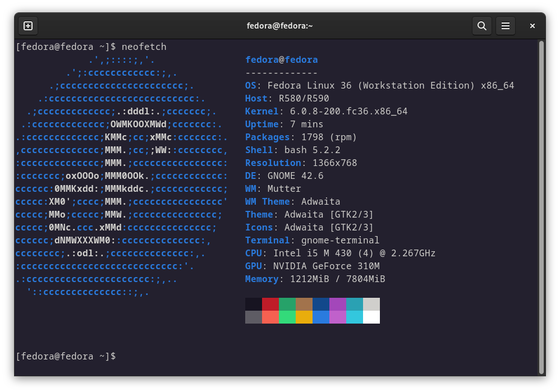Viewport: 560px width, 392px height.
Task: Click the Fedora ASCII art logo
Action: (x=121, y=176)
